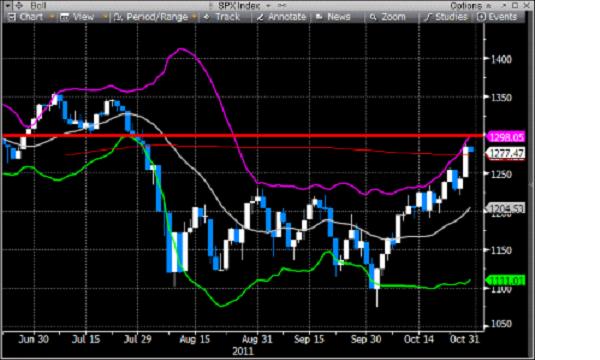
Task: Expand the View dropdown arrow
Action: (x=104, y=17)
